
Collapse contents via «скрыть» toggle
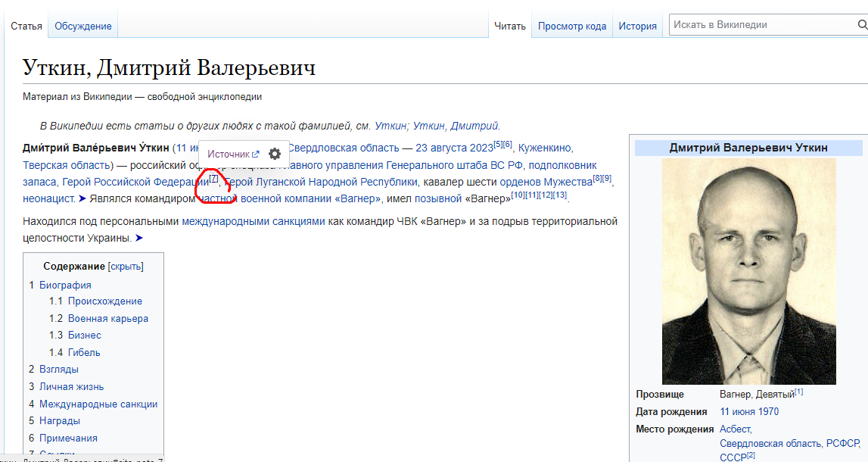[126, 267]
